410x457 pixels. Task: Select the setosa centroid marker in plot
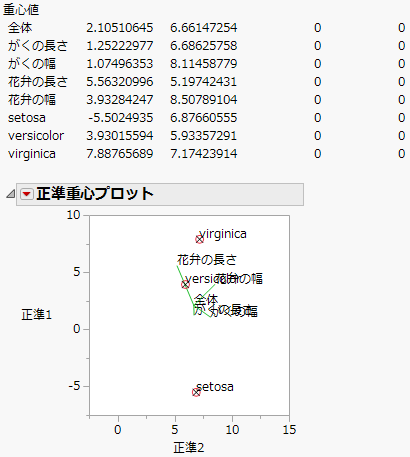point(196,392)
